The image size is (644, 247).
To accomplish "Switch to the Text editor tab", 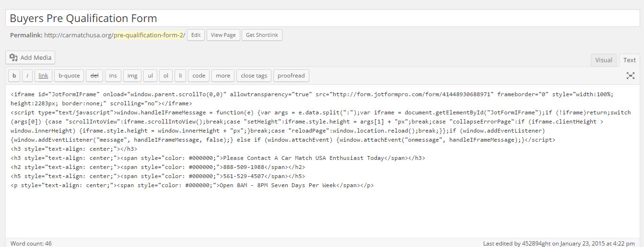I will pos(630,60).
